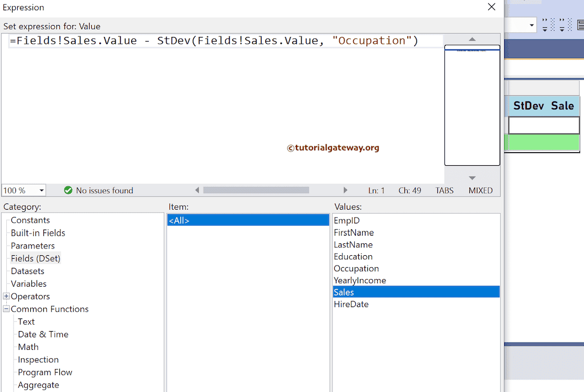Click inside the expression text editor
The height and width of the screenshot is (392, 584).
222,108
